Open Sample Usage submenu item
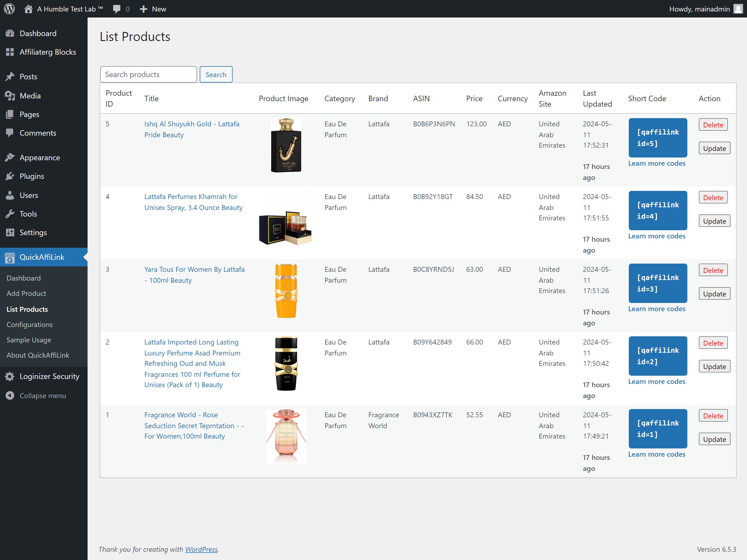 (x=29, y=340)
